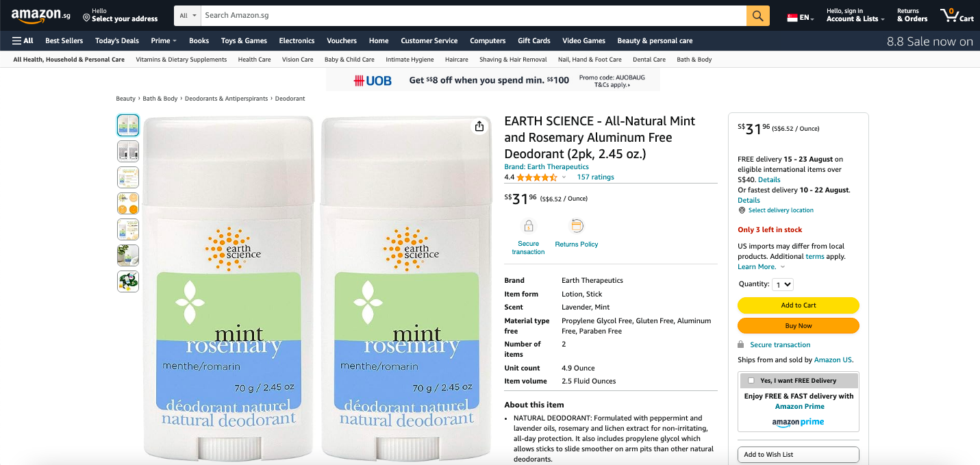980x465 pixels.
Task: Click the Beauty breadcrumb link
Action: tap(126, 99)
